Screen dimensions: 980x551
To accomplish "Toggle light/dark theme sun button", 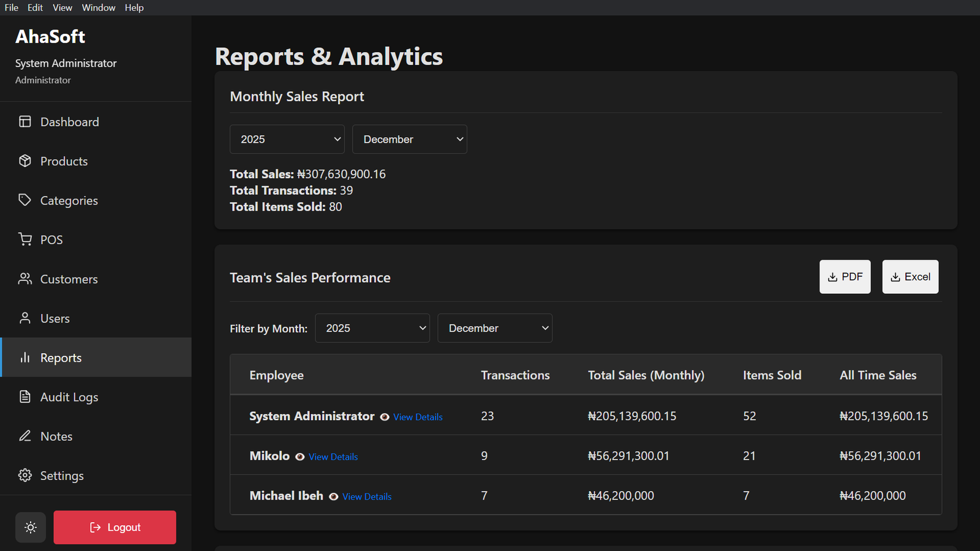I will pyautogui.click(x=31, y=527).
